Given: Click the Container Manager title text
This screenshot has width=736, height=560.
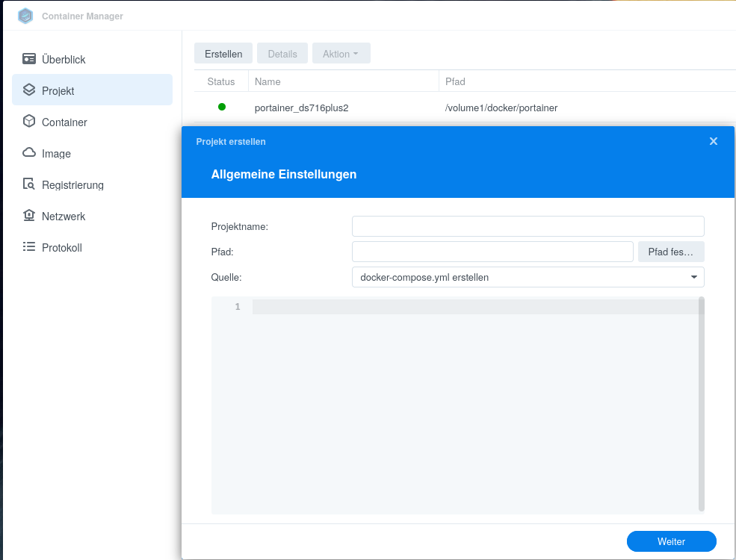Looking at the screenshot, I should [x=83, y=16].
